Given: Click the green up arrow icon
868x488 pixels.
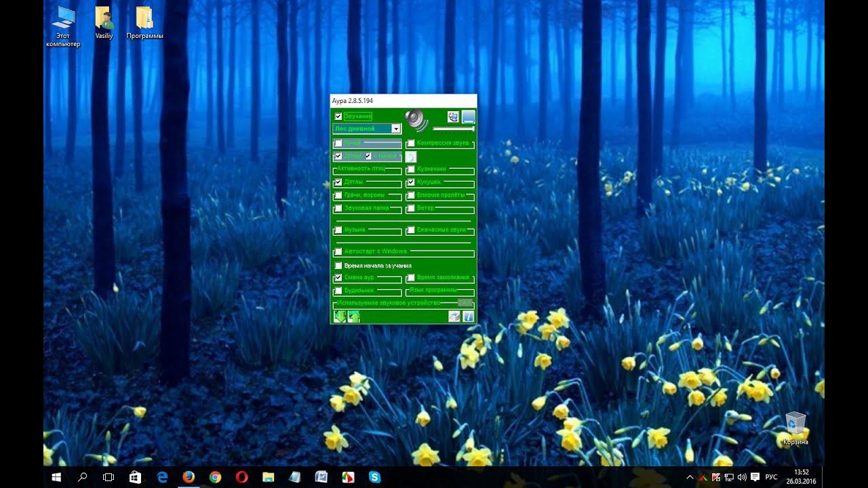Looking at the screenshot, I should click(354, 317).
